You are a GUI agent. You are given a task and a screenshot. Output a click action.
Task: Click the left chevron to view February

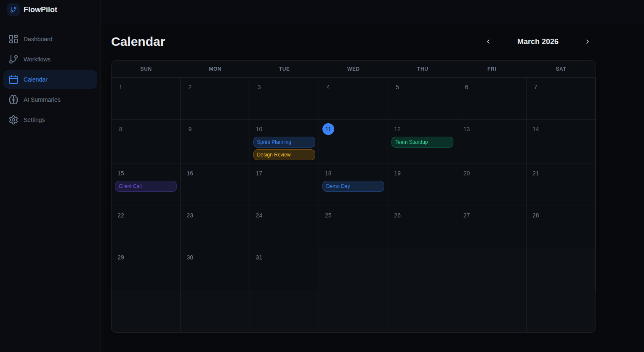(488, 42)
